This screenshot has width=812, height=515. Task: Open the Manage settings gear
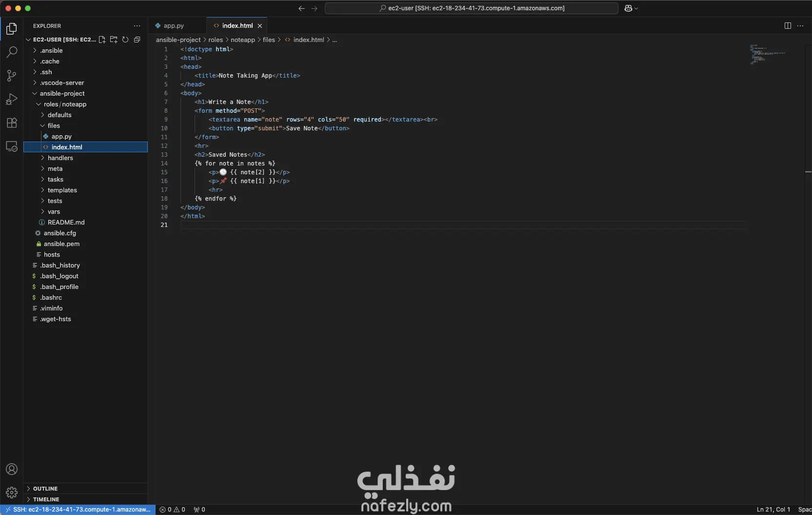point(11,493)
